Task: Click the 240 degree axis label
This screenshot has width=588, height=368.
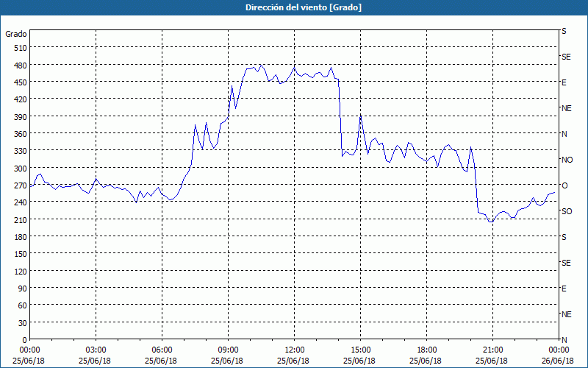Action: point(21,202)
